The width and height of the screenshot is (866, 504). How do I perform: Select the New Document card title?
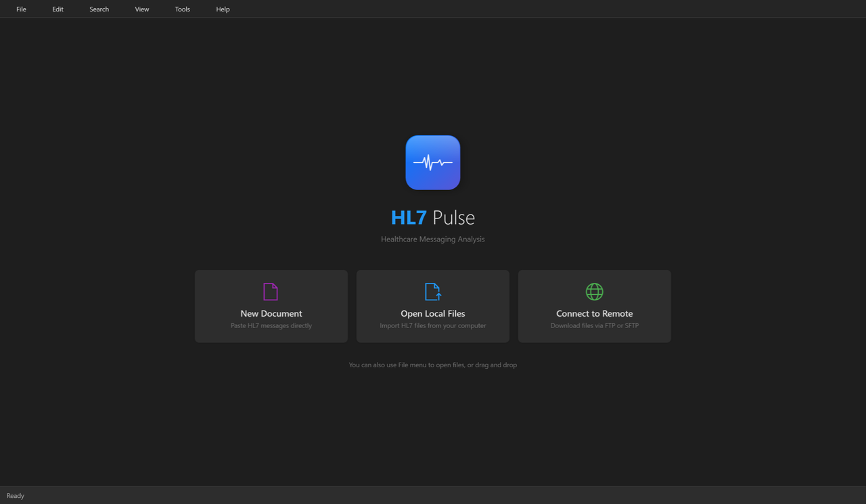pos(271,313)
